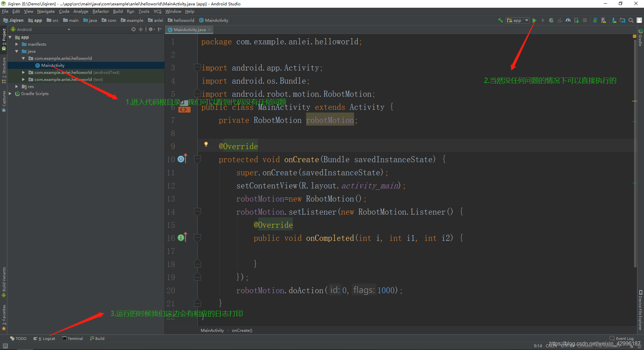The image size is (644, 350).
Task: Open the Project Structure icon
Action: pyautogui.click(x=623, y=20)
